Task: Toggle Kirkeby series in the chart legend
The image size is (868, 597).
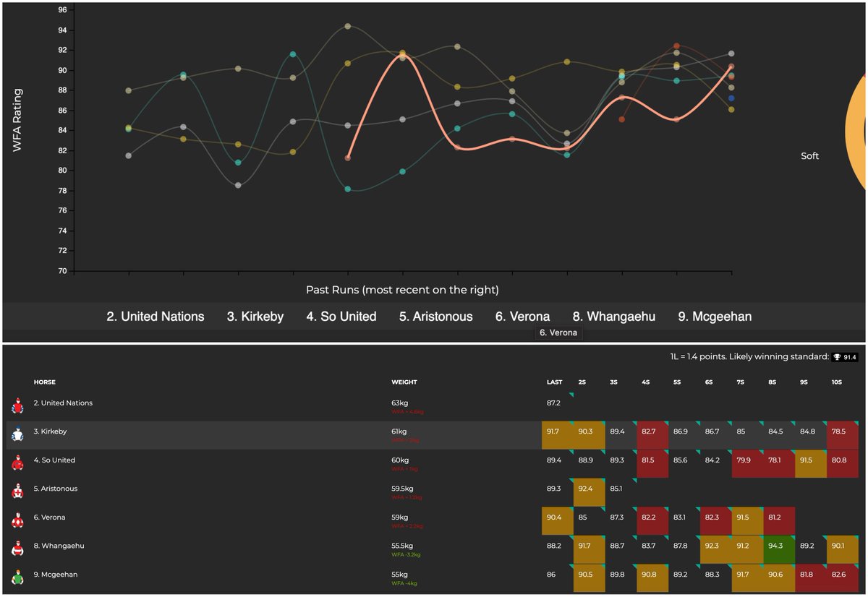Action: pyautogui.click(x=255, y=317)
